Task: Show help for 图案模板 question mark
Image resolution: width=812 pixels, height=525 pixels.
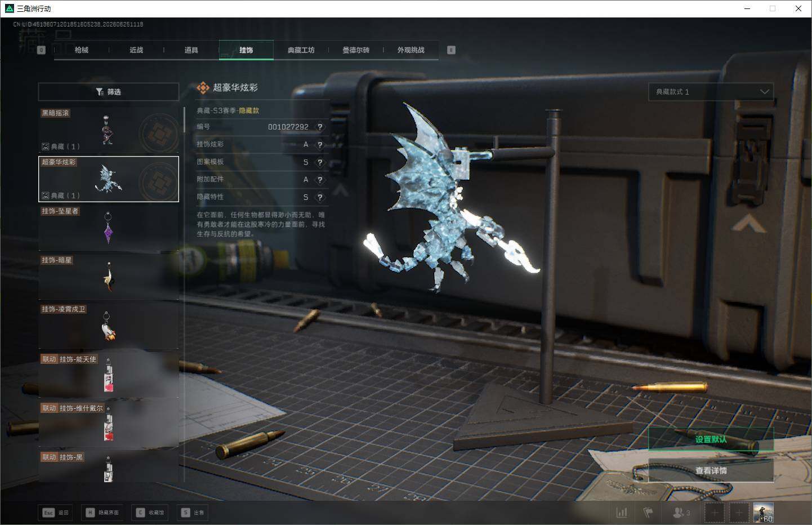Action: pos(320,162)
